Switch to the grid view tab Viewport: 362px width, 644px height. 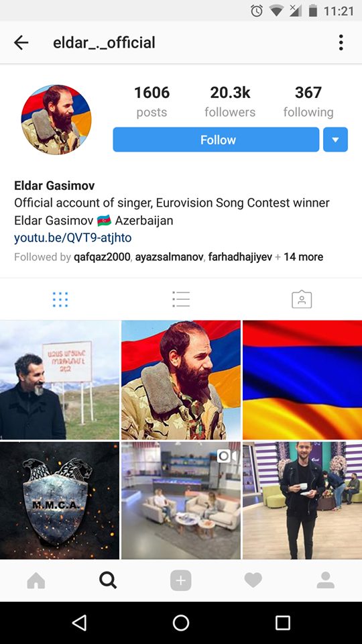[60, 299]
